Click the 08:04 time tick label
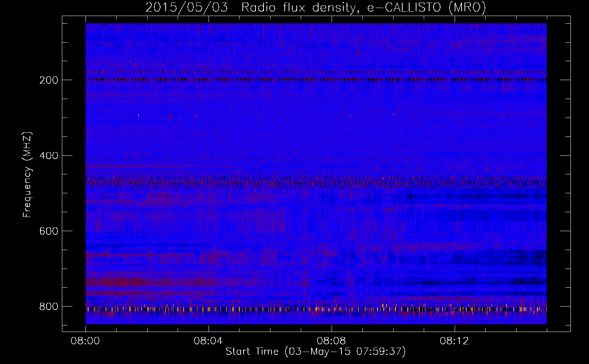589x364 pixels. [209, 341]
